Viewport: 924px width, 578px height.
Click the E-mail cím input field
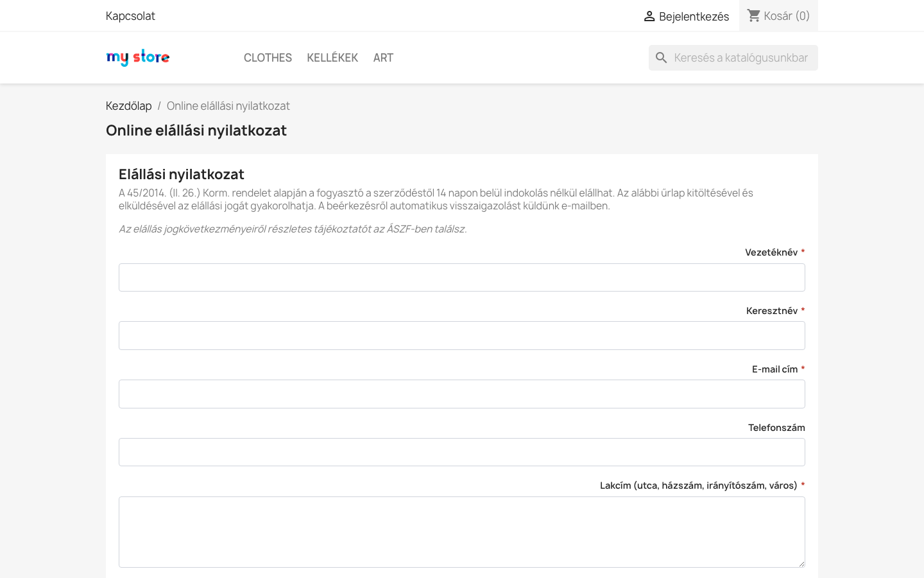462,394
